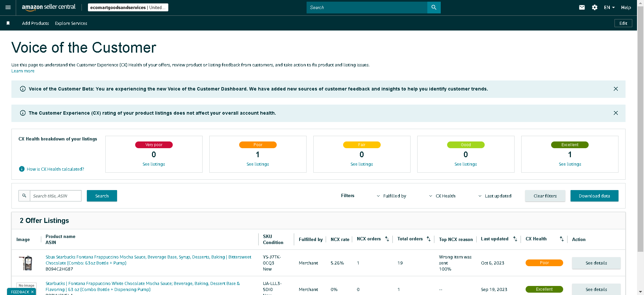Click the search magnifier button in header
The height and width of the screenshot is (295, 644).
coord(434,7)
